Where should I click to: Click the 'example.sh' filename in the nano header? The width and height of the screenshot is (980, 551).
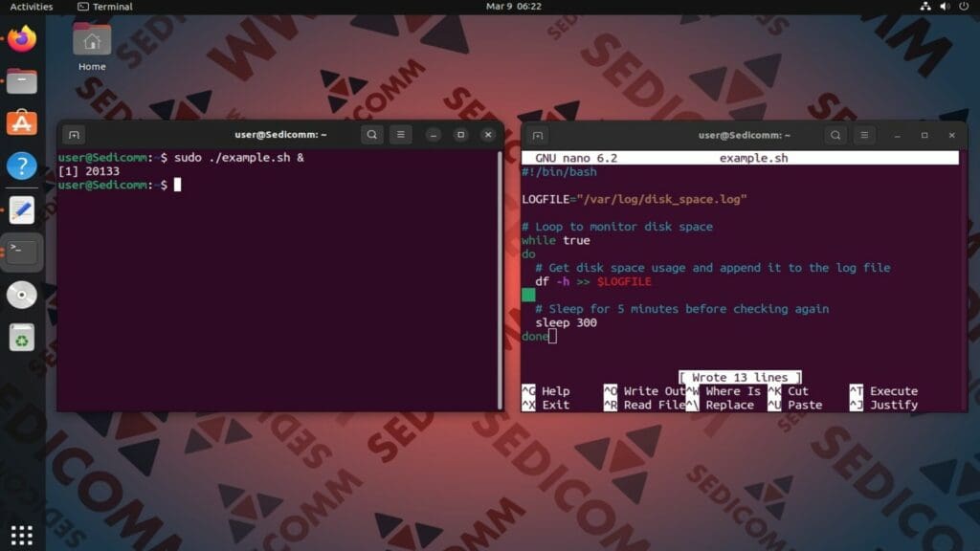click(754, 158)
